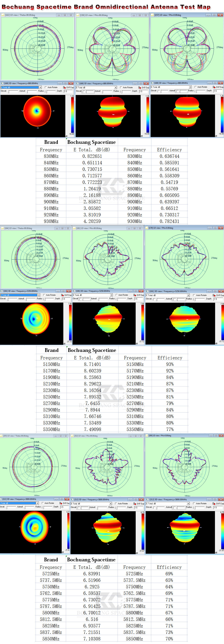Click DXF Export icon in middle 880MHz 3D window
The width and height of the screenshot is (224, 644).
[140, 88]
